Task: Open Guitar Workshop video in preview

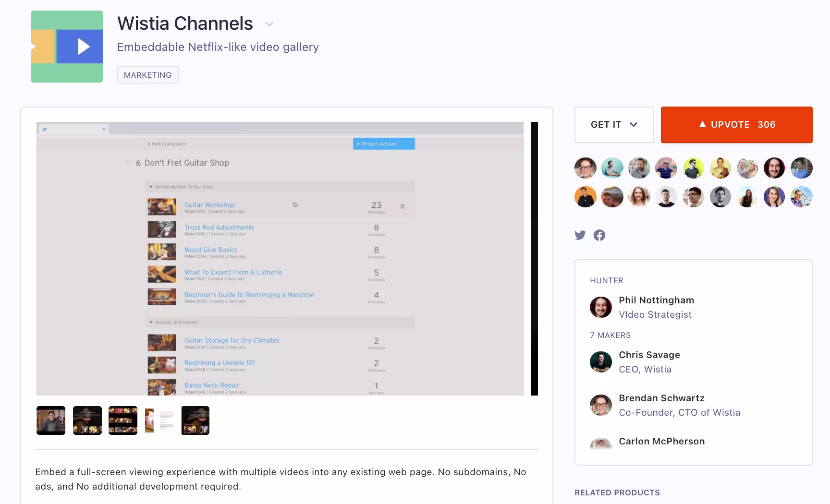Action: pyautogui.click(x=209, y=204)
